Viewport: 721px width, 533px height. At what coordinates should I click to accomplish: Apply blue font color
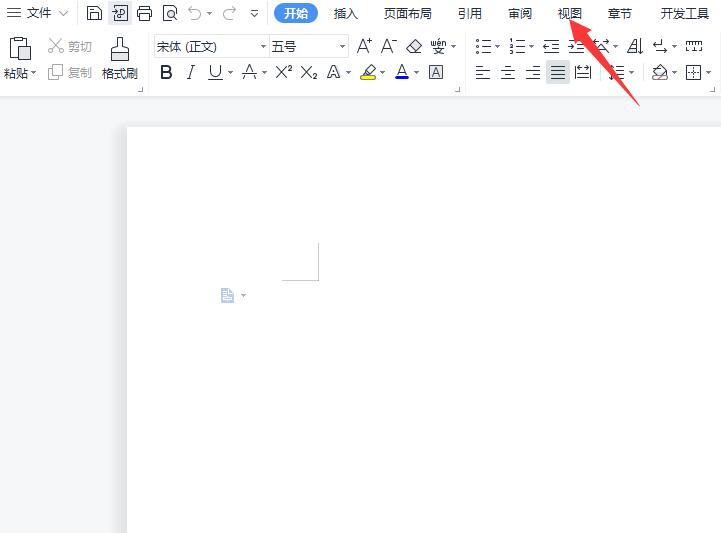click(402, 72)
